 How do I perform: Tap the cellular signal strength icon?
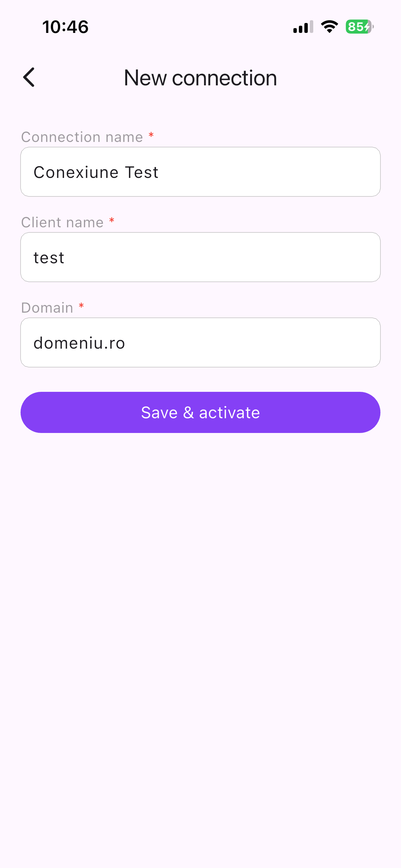point(303,27)
